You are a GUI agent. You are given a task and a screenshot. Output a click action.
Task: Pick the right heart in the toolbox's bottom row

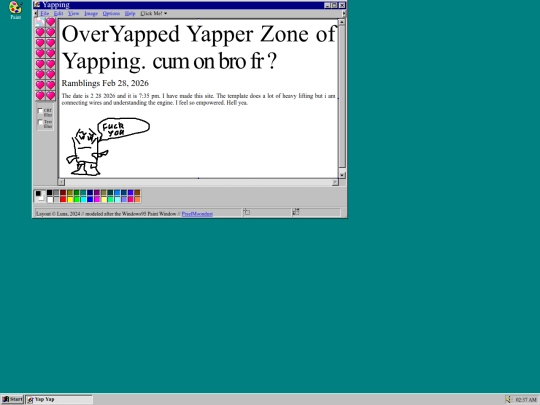point(51,95)
